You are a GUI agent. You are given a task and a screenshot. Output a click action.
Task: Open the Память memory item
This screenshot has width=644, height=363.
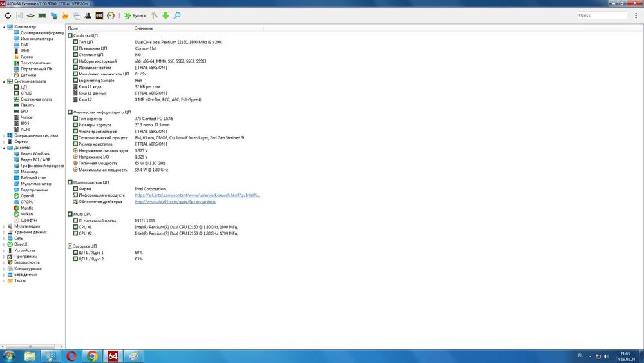[28, 105]
